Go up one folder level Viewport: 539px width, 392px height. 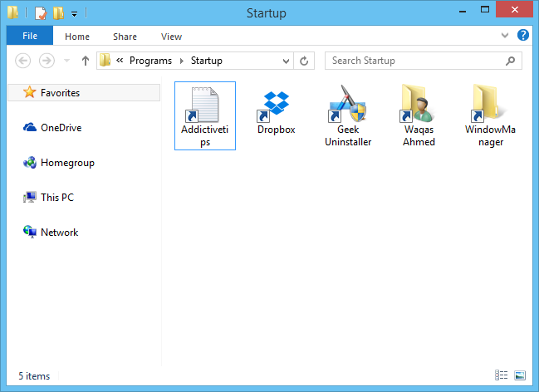tap(86, 61)
